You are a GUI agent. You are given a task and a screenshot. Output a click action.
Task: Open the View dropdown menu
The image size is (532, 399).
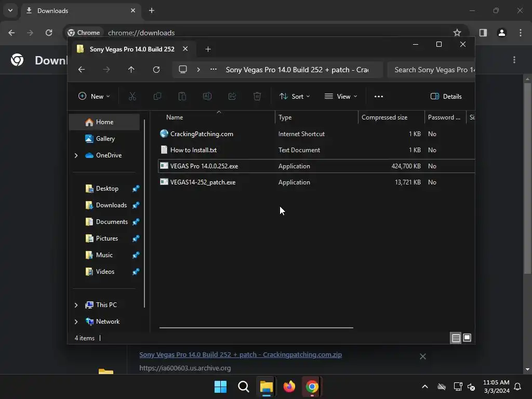[x=341, y=96]
